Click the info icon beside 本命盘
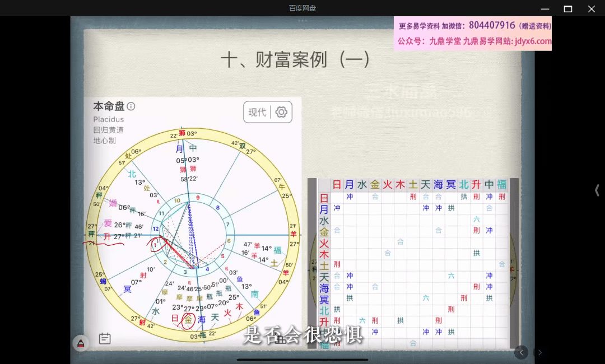 pyautogui.click(x=131, y=106)
